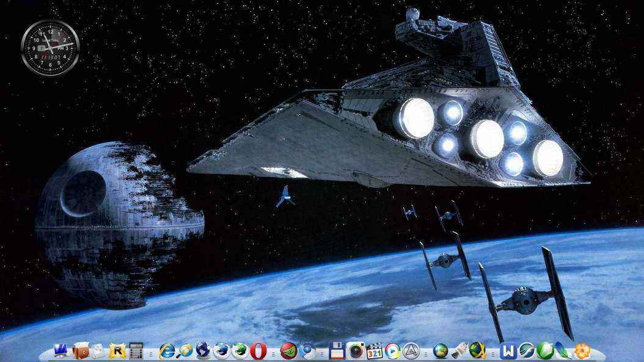Launch the blue Chromium browser icon

click(x=307, y=351)
